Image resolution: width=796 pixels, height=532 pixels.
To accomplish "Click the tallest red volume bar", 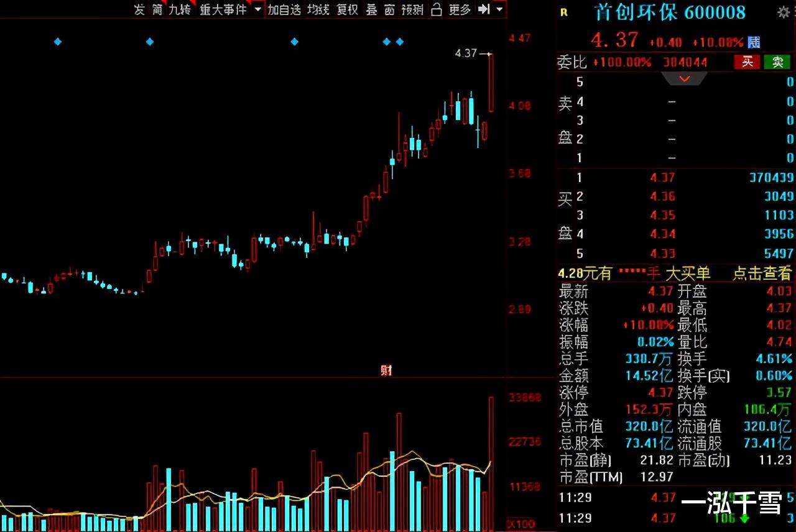I will click(x=491, y=464).
